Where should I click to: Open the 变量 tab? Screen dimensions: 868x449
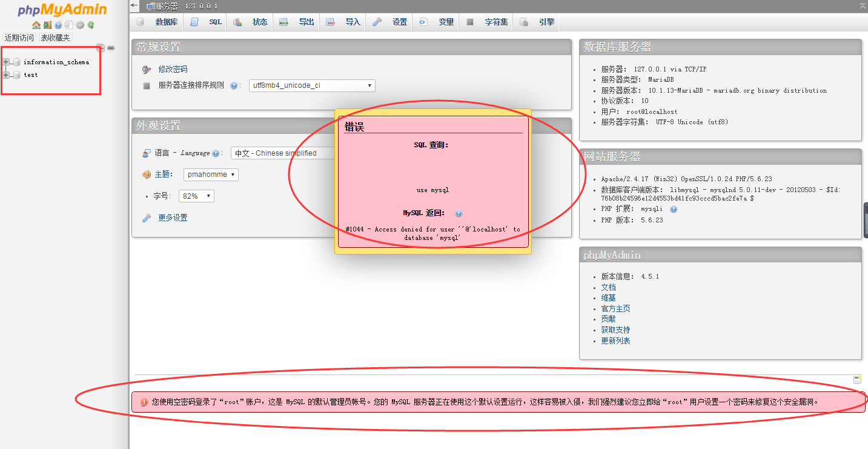[x=437, y=22]
